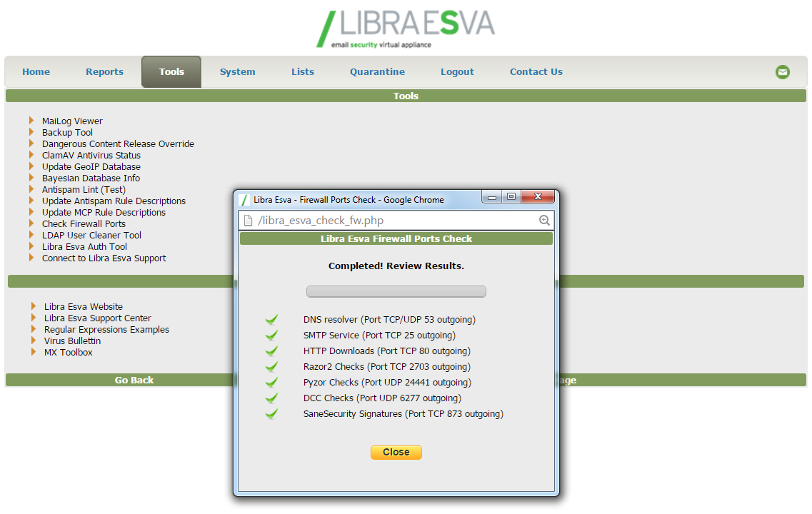Open the Home menu

36,72
